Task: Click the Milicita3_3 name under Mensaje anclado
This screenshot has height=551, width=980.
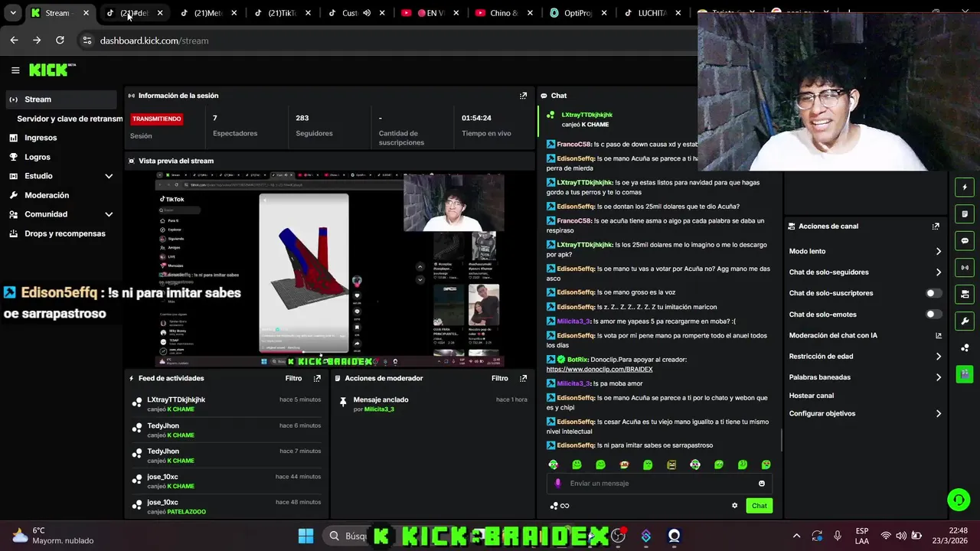Action: (x=379, y=409)
